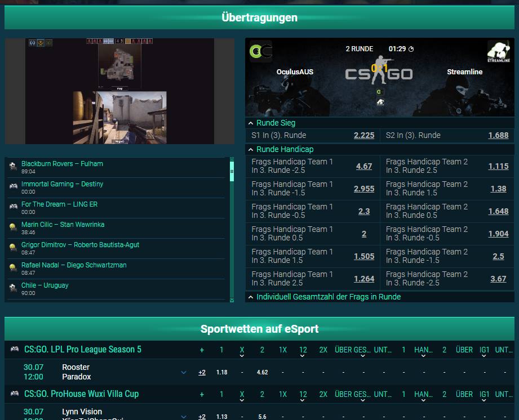Open the Blackburn Rovers – Fulham stream
This screenshot has height=420, width=519.
point(62,164)
